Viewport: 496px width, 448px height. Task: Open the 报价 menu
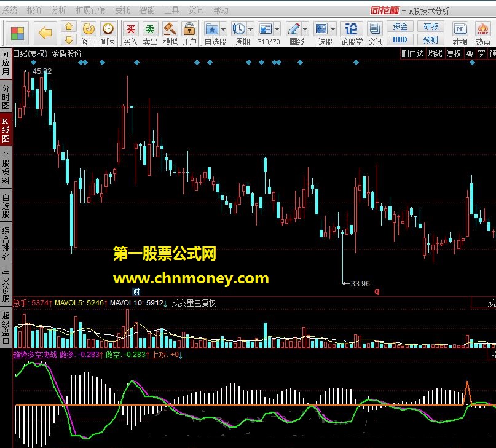tap(34, 10)
